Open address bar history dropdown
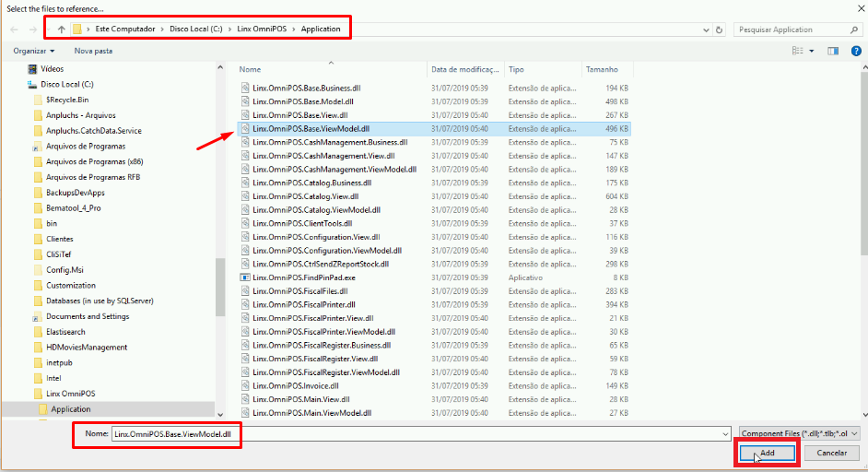 click(706, 29)
